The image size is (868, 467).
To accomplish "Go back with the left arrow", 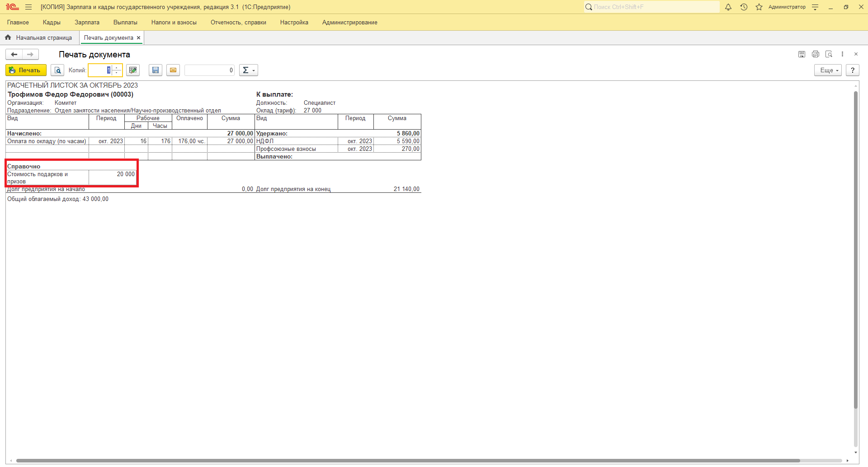I will pos(14,54).
